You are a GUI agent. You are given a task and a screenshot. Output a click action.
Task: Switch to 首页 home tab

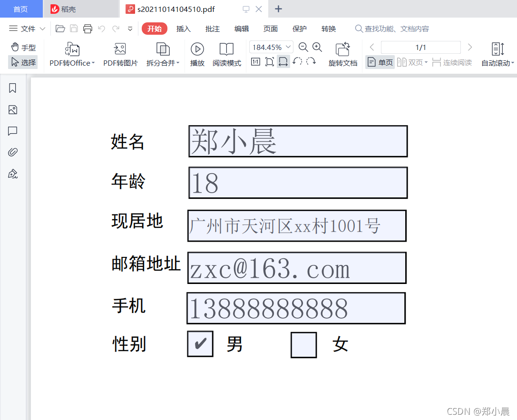pos(21,9)
